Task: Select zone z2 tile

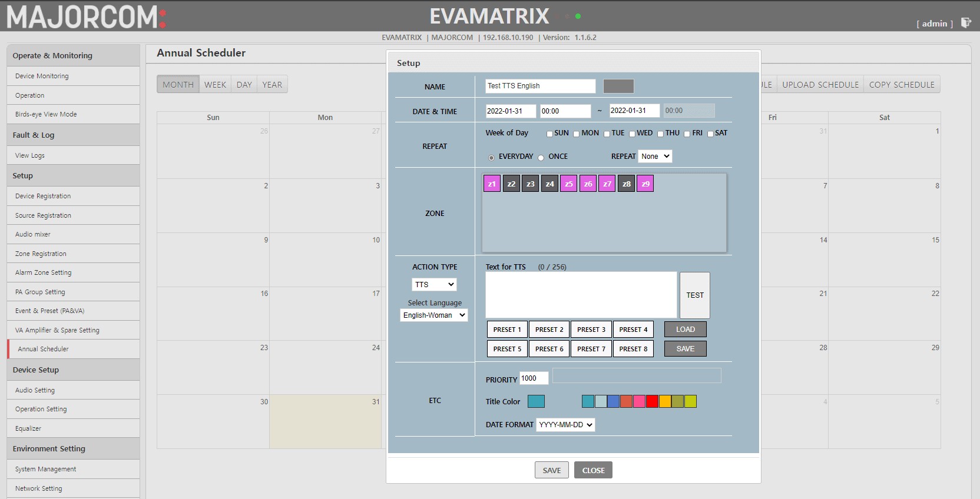Action: [511, 184]
